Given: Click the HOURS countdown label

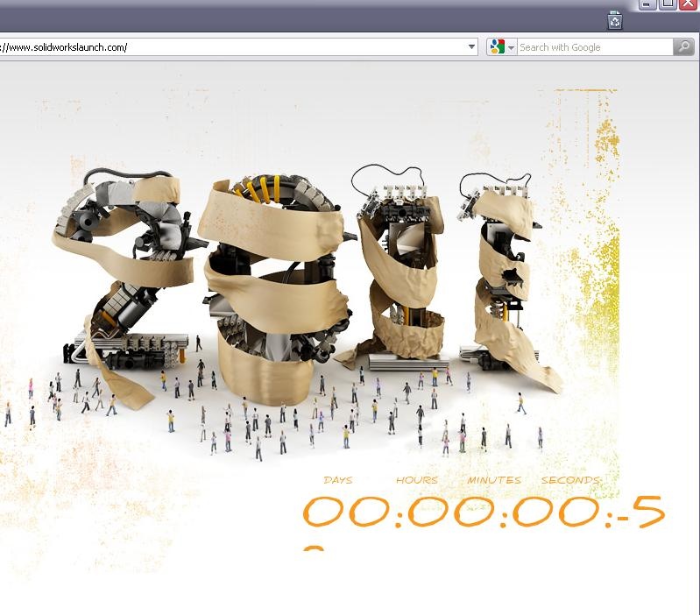Looking at the screenshot, I should [x=417, y=480].
